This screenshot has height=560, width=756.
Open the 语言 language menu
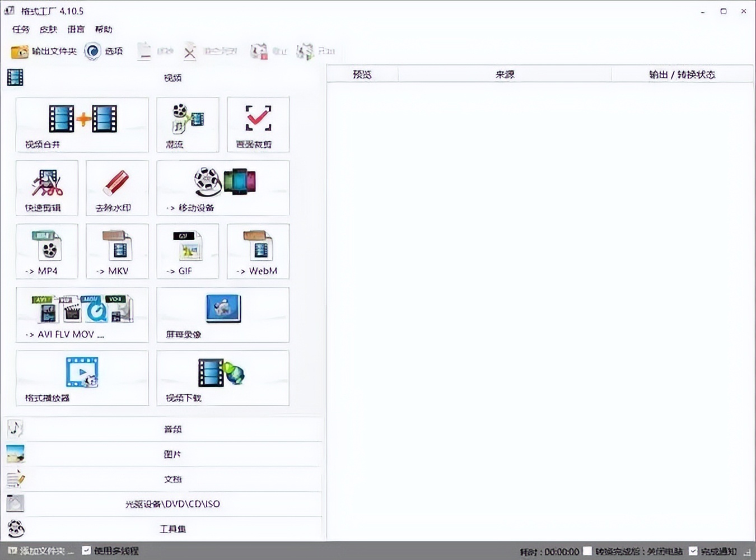pos(76,29)
